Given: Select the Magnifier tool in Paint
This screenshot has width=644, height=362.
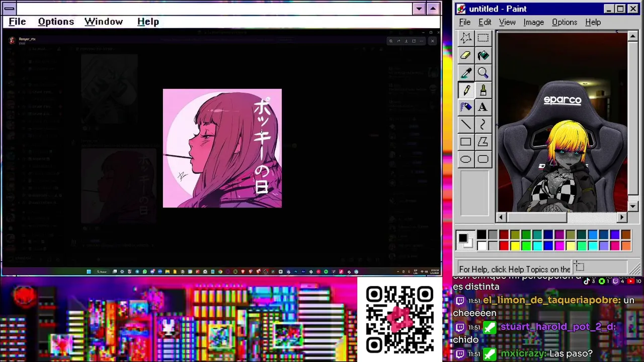Looking at the screenshot, I should point(483,73).
